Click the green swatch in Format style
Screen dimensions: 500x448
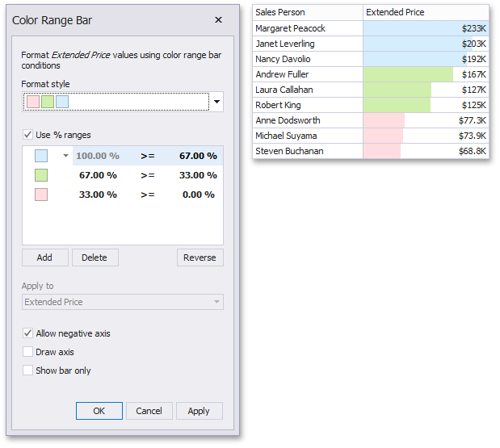pyautogui.click(x=48, y=102)
